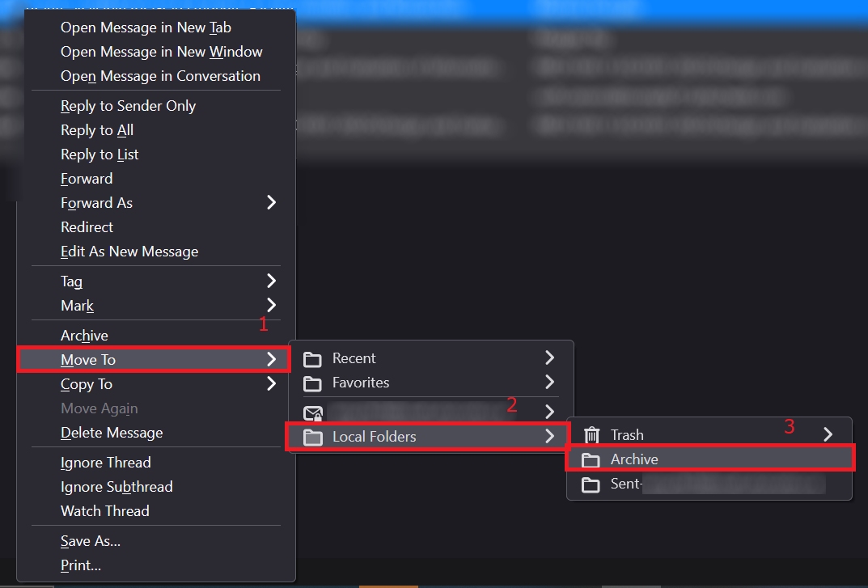868x588 pixels.
Task: Click Archive in the main context menu
Action: click(156, 336)
